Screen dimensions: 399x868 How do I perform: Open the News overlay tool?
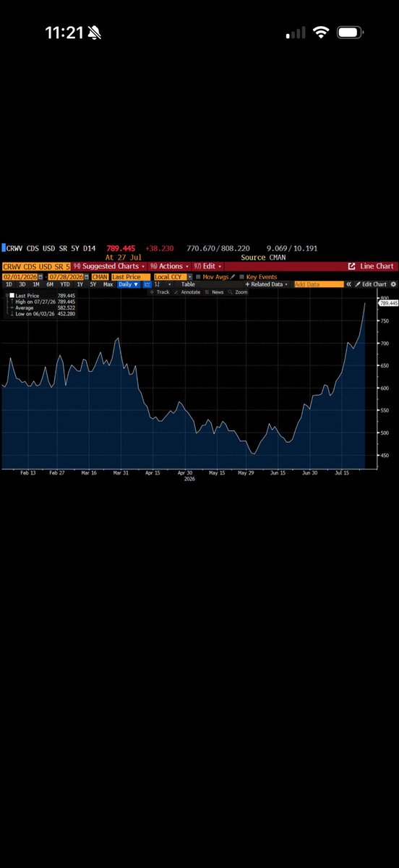point(214,292)
